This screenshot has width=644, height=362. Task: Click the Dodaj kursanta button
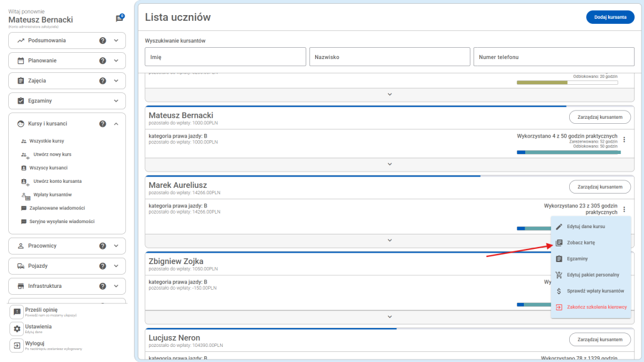(609, 18)
